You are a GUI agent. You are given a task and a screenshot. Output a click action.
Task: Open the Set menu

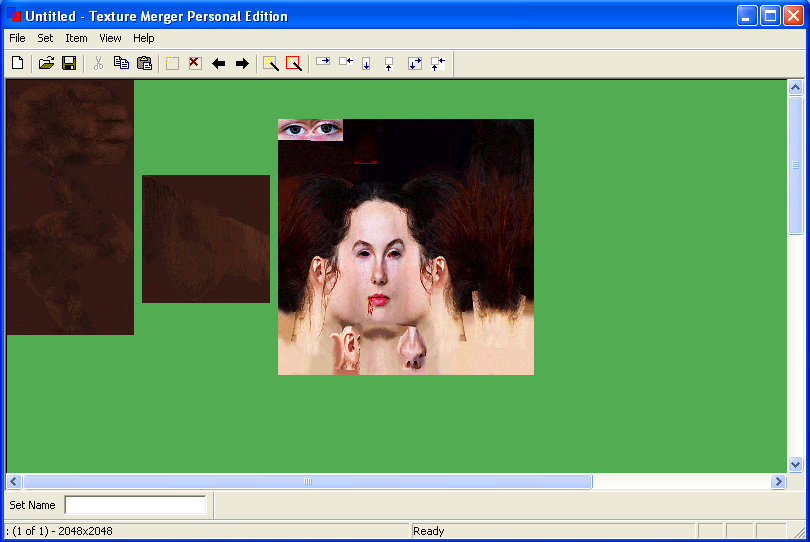(x=45, y=38)
